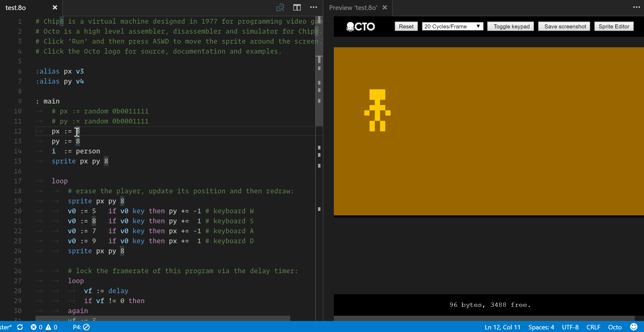Viewport: 644px width, 332px height.
Task: Select the Preview 'test.8o' tab
Action: (x=353, y=8)
